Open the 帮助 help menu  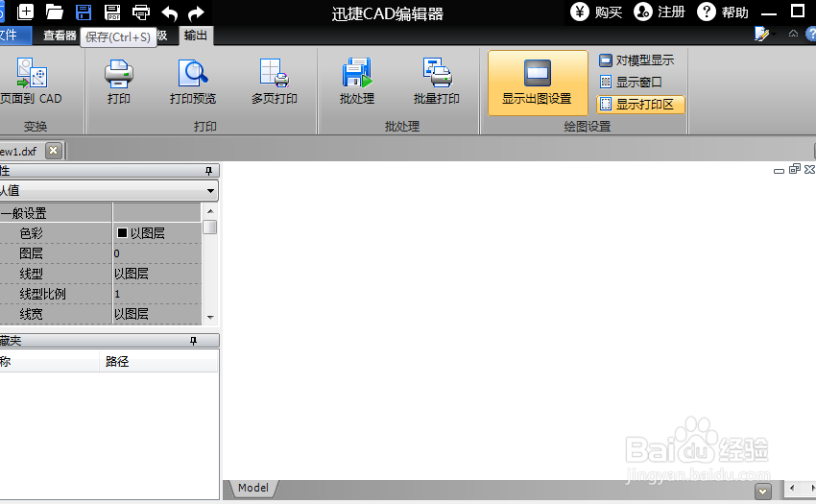(x=722, y=12)
